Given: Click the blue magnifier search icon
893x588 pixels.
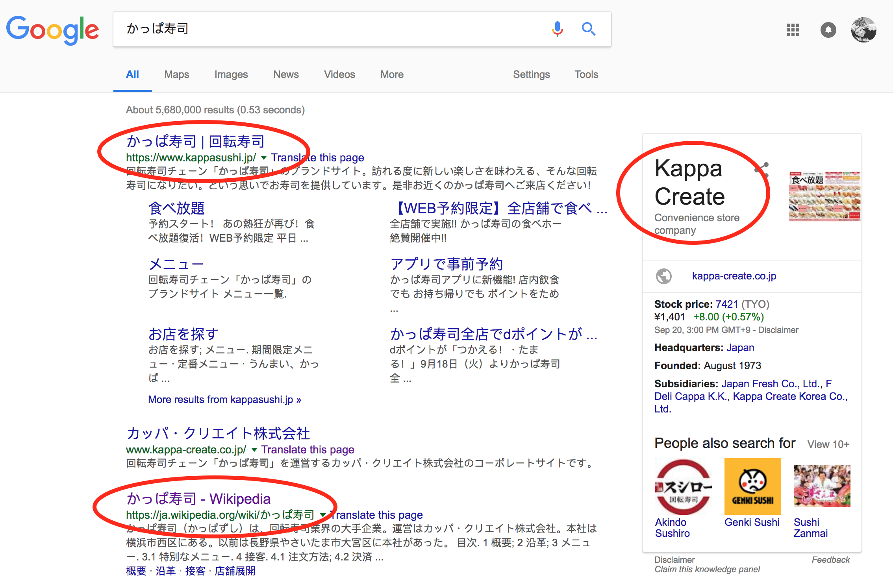Looking at the screenshot, I should coord(588,29).
